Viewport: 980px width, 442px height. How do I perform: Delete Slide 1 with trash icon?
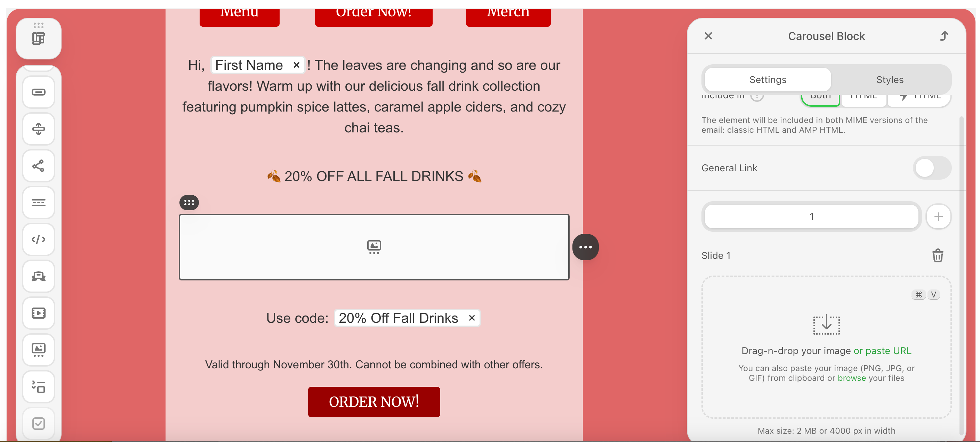[937, 255]
